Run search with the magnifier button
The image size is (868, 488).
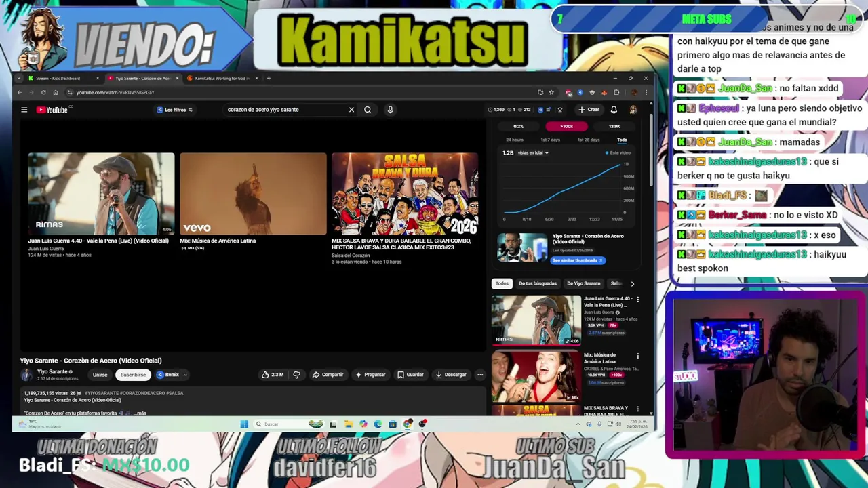(x=368, y=110)
